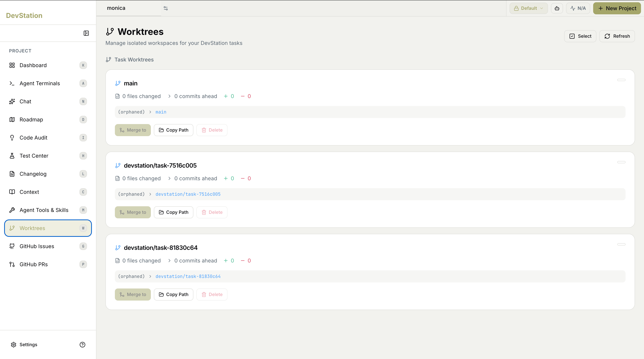Click "0 commits ahead" on task-7516c005 card
Viewport: 644px width, 359px height.
[196, 179]
